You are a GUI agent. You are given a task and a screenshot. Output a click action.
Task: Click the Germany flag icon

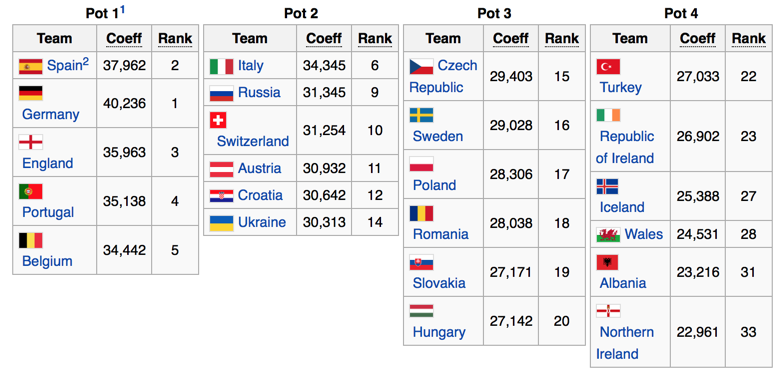point(30,93)
